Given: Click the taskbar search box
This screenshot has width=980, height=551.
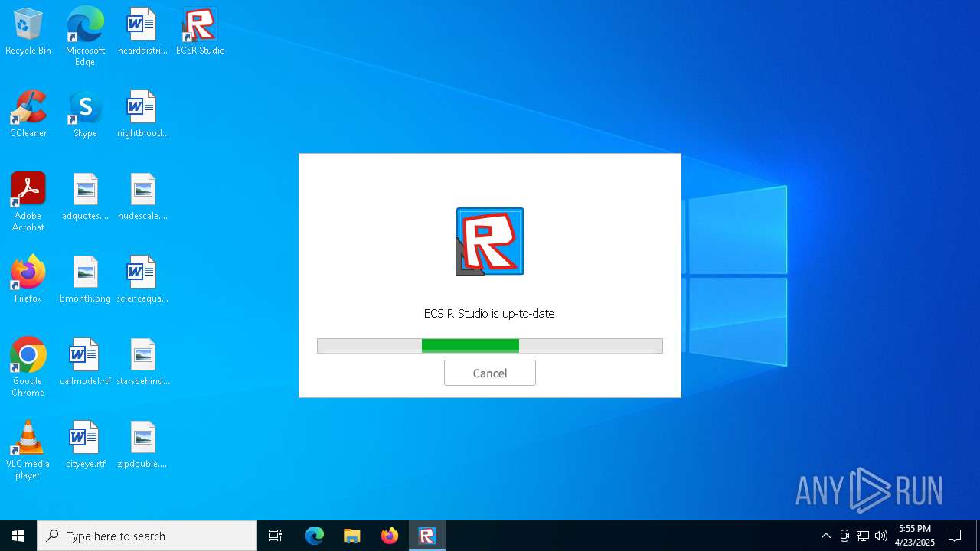Looking at the screenshot, I should click(x=147, y=536).
